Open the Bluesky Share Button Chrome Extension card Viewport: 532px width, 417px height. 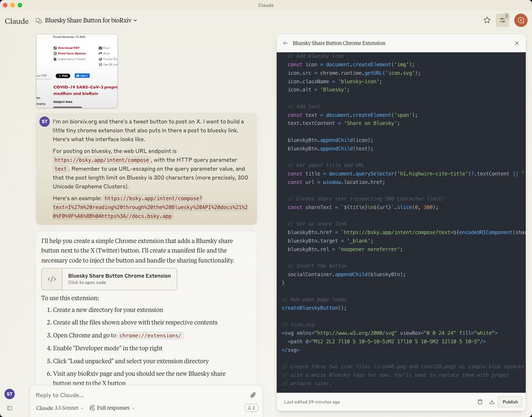109,279
